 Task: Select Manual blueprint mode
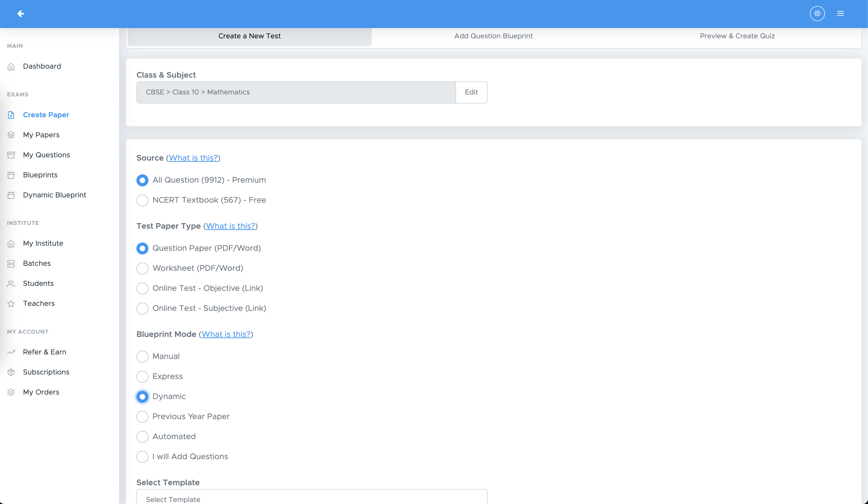(x=142, y=356)
